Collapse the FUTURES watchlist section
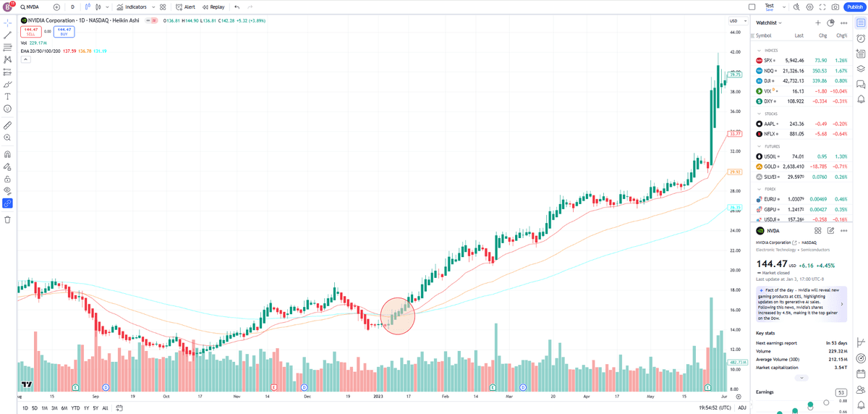Screen dimensions: 868x414 [x=759, y=146]
